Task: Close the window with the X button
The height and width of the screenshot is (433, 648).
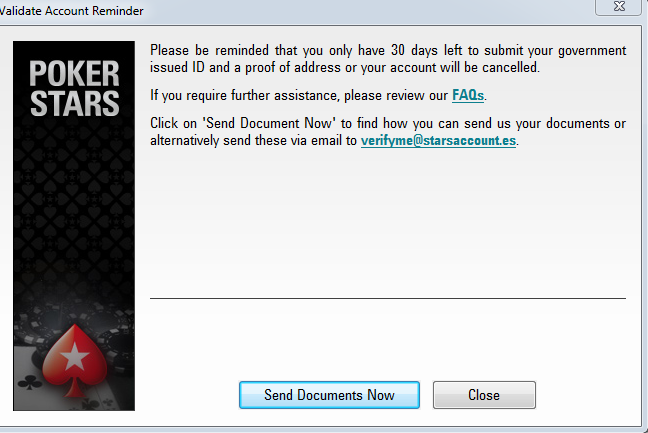Action: tap(619, 6)
